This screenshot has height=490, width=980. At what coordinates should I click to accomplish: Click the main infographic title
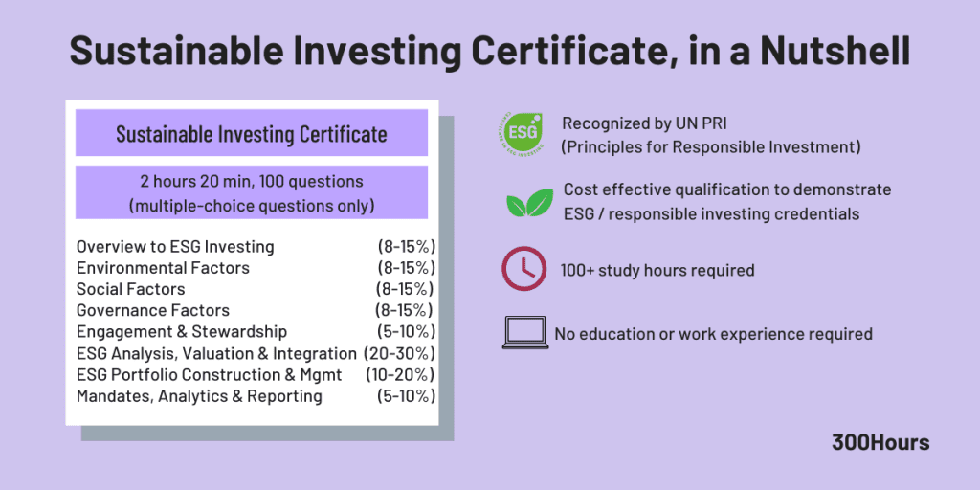pos(489,50)
